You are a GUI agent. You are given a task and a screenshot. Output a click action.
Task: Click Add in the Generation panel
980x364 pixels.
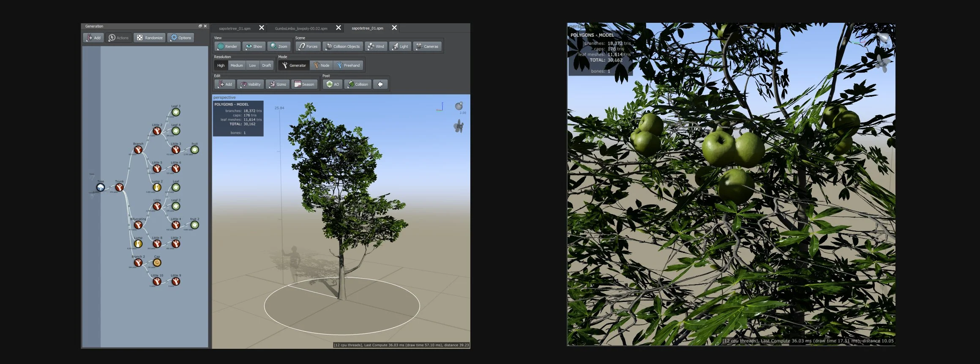click(x=93, y=38)
